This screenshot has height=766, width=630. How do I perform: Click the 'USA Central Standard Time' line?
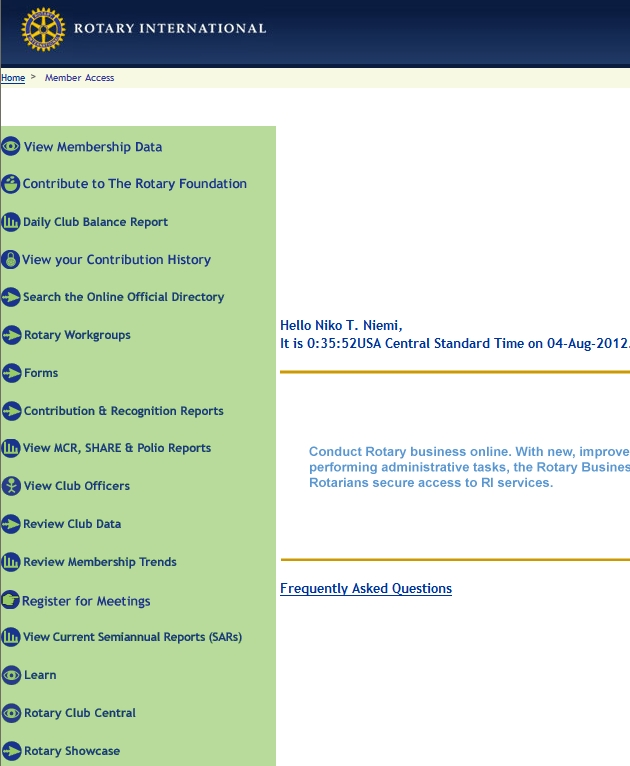[455, 343]
